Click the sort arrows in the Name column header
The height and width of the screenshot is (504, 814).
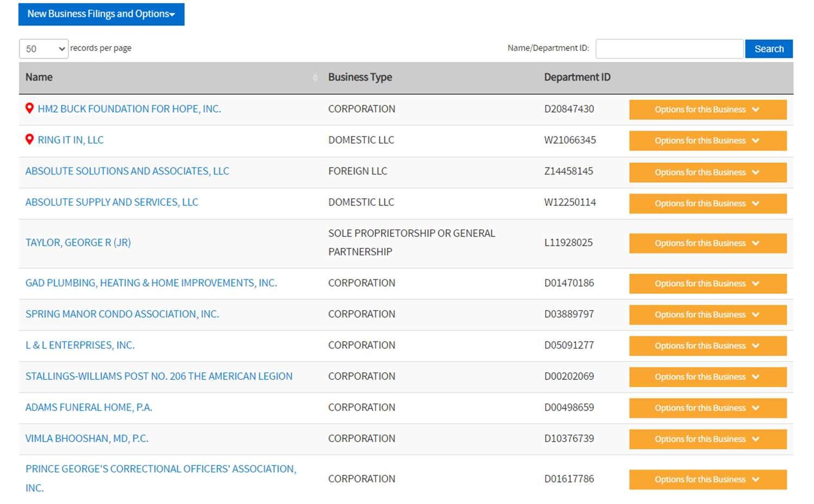pos(315,77)
